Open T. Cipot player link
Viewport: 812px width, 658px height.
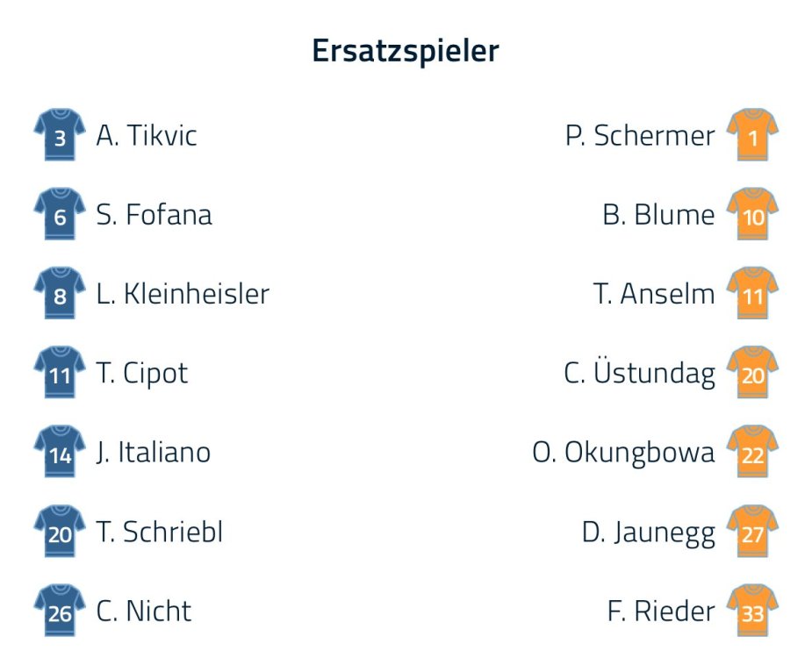pyautogui.click(x=142, y=374)
